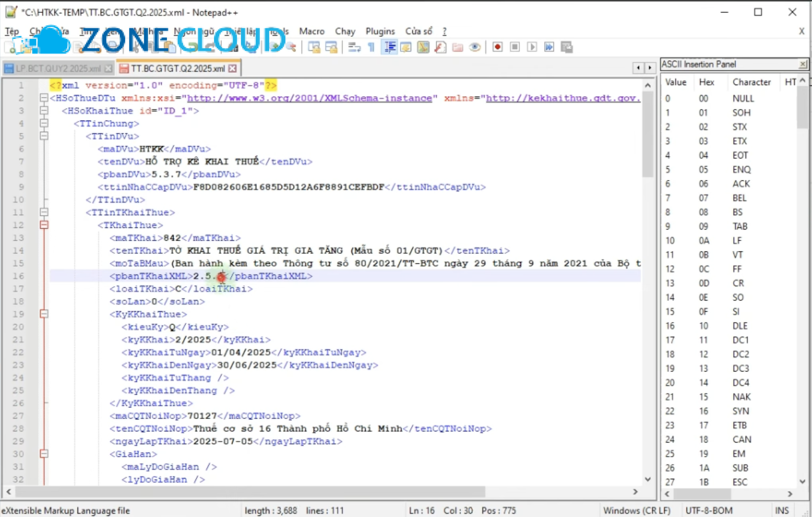
Task: Collapse the TTinTKhaiThue fold on line 11
Action: (44, 212)
